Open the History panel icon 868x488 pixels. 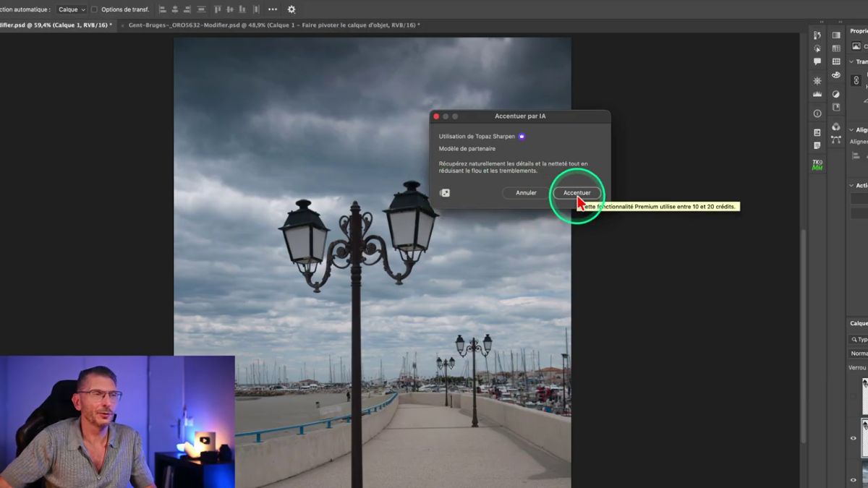[x=817, y=35]
